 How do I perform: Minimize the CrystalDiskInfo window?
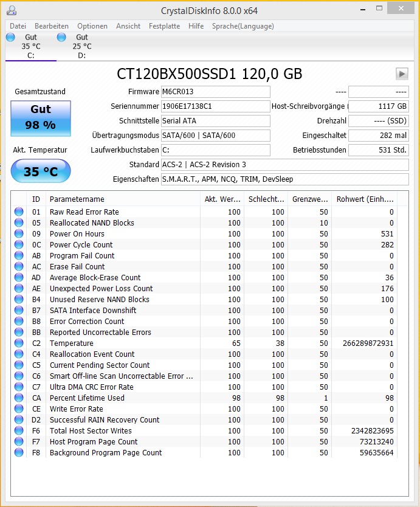click(x=363, y=10)
